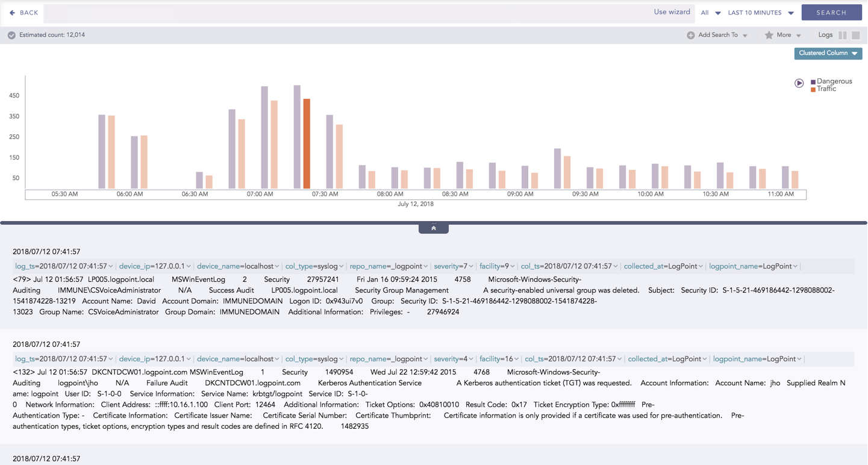Collapse chart panel with up-chevron handle

coord(433,228)
